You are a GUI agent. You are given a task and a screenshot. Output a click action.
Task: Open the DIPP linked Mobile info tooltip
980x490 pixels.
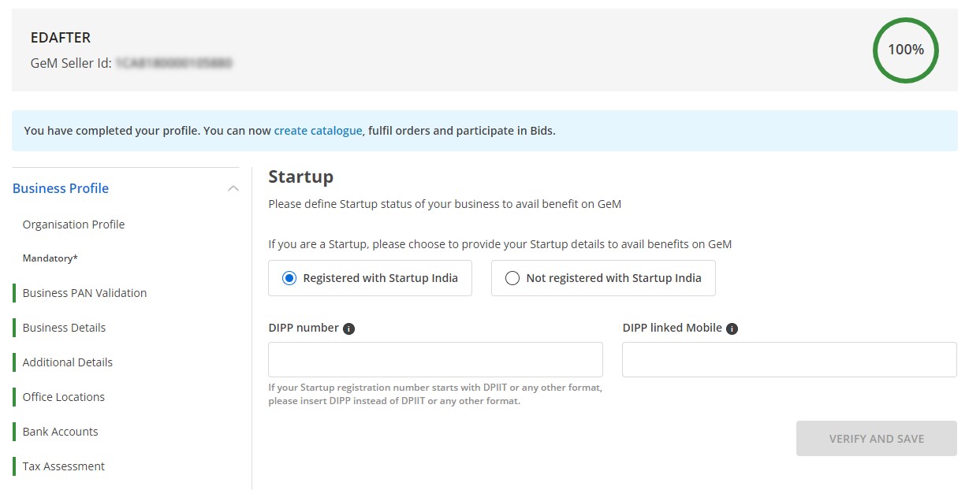[x=730, y=328]
